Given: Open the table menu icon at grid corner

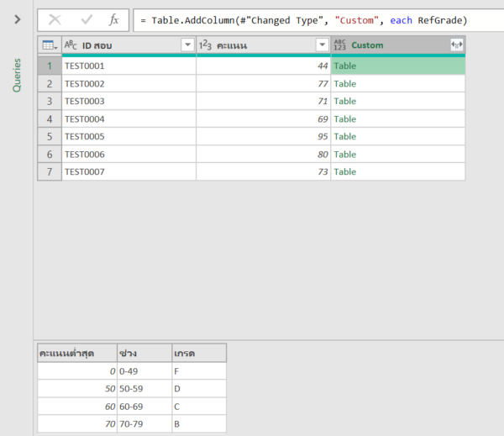Looking at the screenshot, I should click(x=50, y=45).
